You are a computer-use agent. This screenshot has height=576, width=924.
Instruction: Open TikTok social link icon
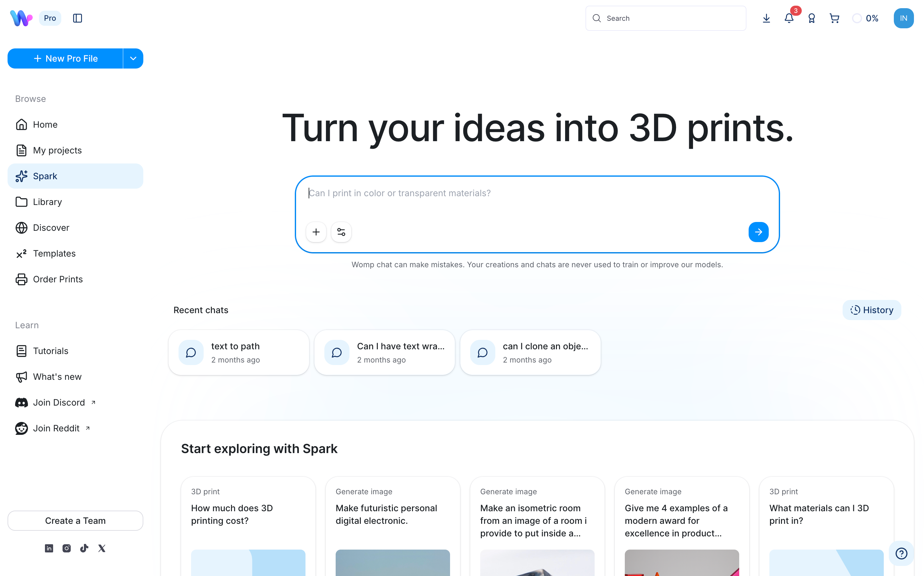[x=84, y=548]
